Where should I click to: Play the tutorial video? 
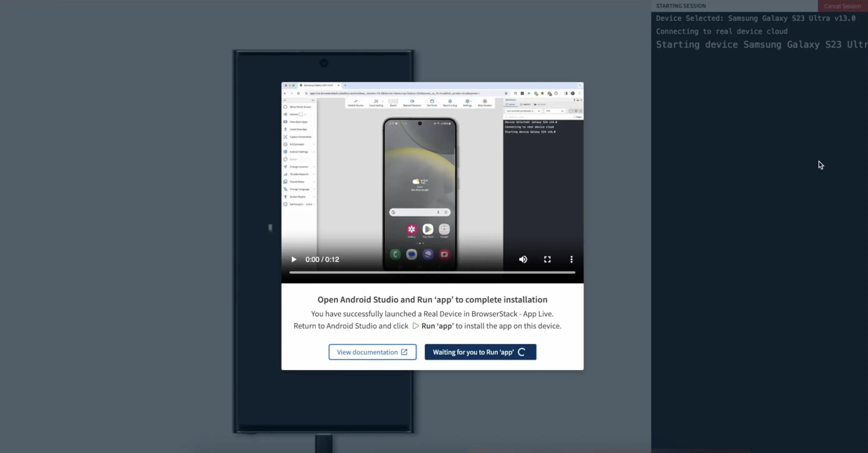click(x=294, y=259)
